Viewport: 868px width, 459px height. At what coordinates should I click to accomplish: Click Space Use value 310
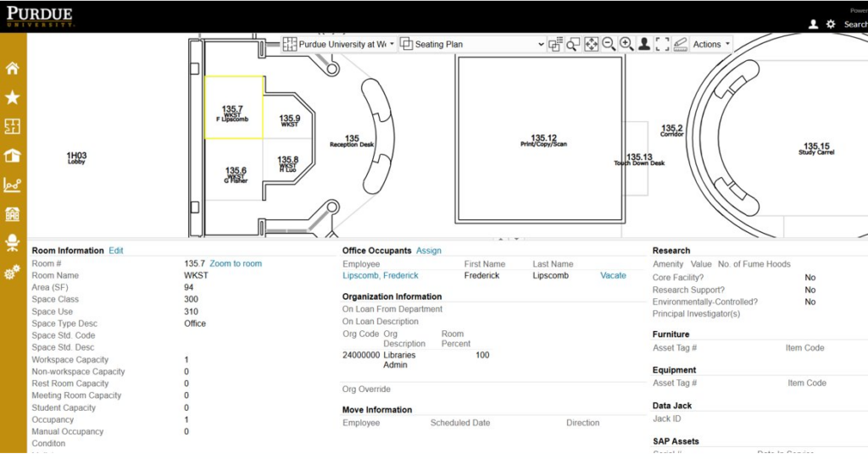[191, 312]
